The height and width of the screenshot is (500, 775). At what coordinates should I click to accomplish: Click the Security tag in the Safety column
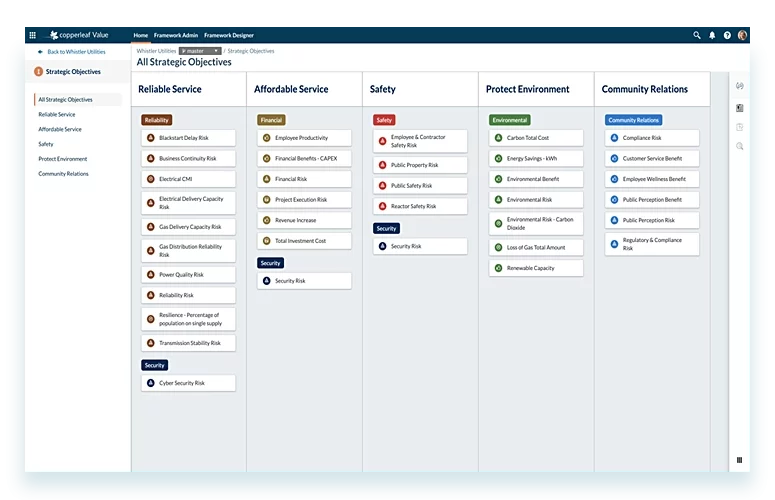point(386,228)
